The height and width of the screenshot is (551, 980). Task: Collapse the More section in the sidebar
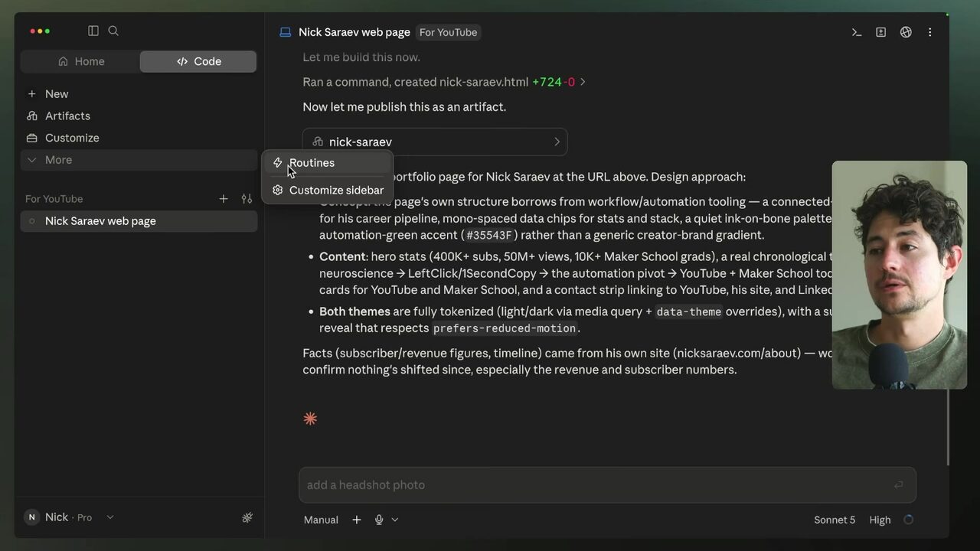(x=139, y=160)
